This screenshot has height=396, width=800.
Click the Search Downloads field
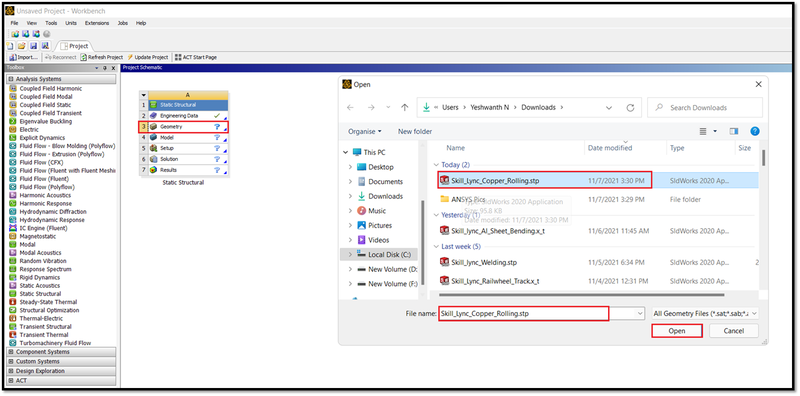coord(705,108)
